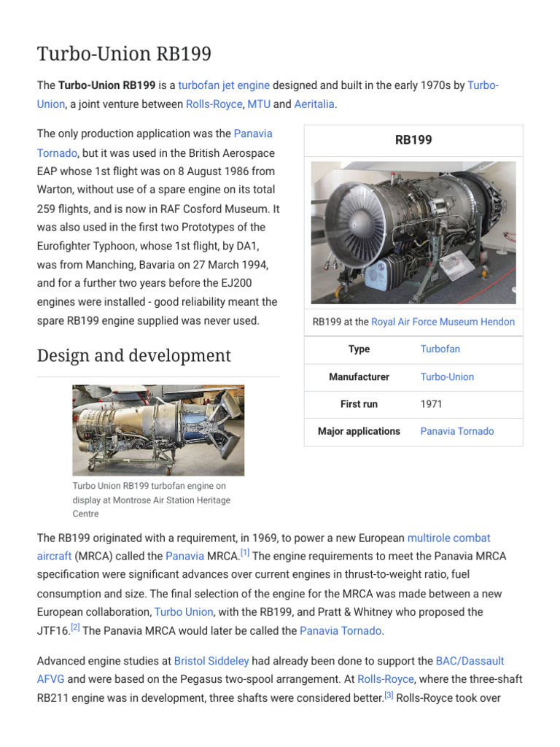Click the Manufacturer label in infobox

[359, 377]
